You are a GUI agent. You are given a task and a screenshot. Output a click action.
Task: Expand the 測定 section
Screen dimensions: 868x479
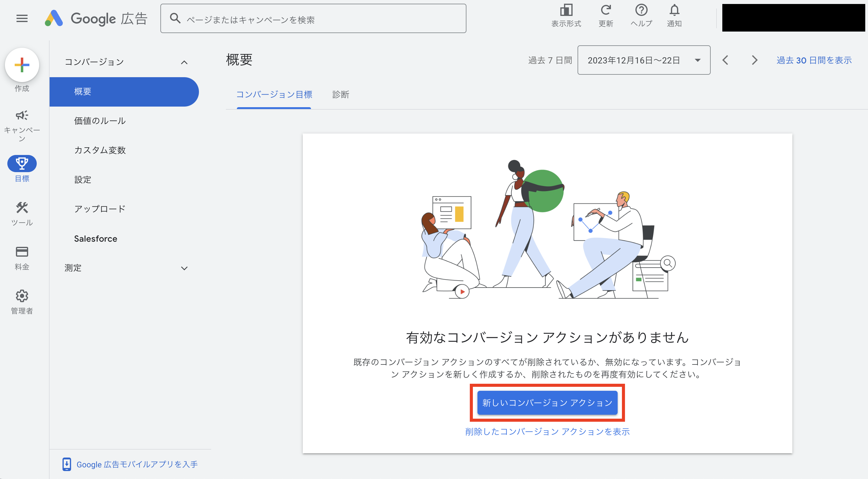point(184,268)
